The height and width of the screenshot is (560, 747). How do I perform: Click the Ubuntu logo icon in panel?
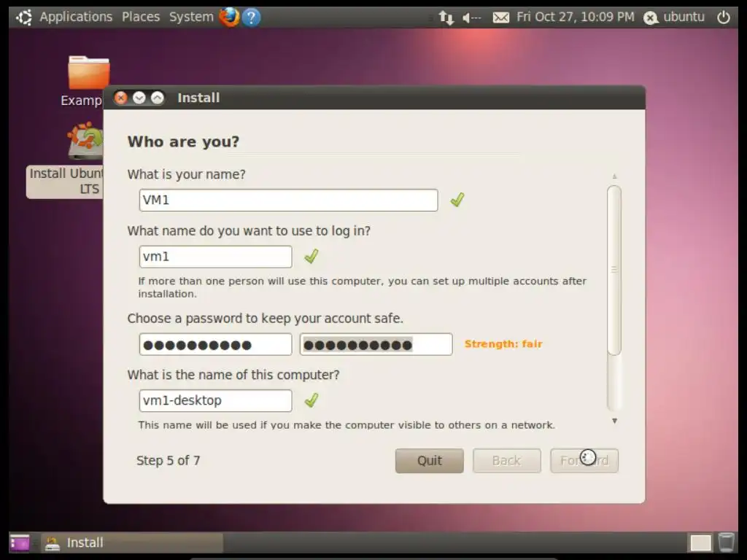[x=24, y=17]
